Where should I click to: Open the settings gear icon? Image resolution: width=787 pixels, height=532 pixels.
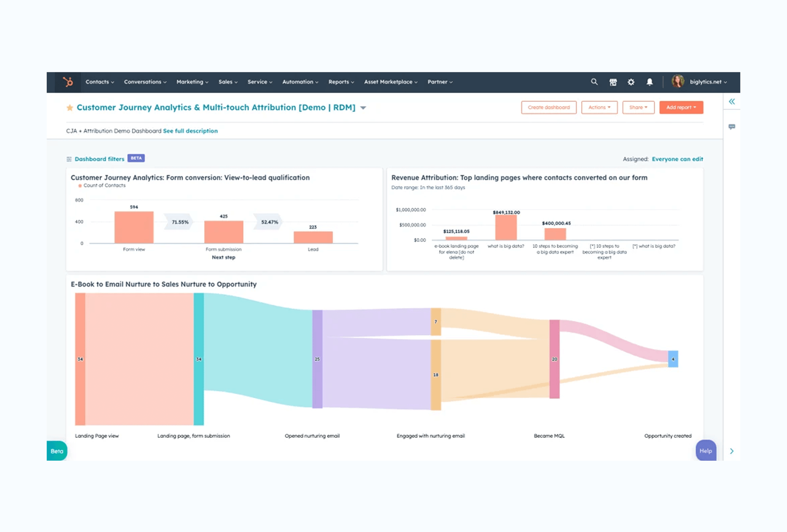coord(631,82)
